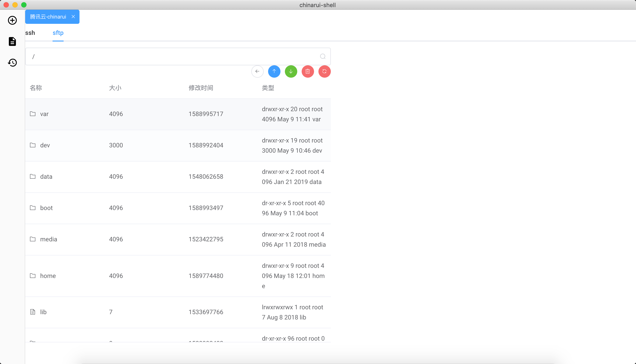The image size is (636, 364).
Task: Download with the green arrow icon
Action: (291, 71)
